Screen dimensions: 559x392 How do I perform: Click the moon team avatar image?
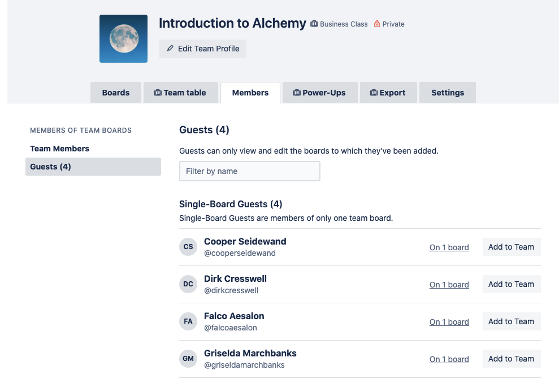(x=123, y=38)
